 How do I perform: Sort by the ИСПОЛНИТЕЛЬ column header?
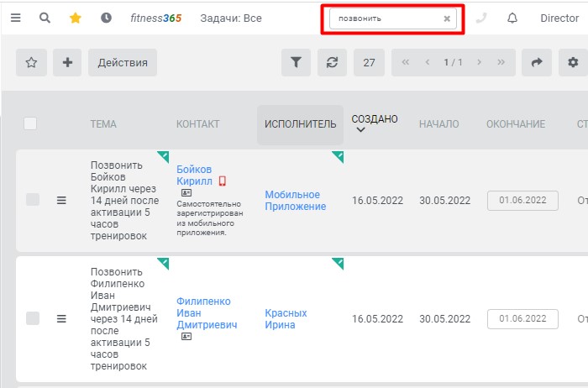[x=300, y=124]
